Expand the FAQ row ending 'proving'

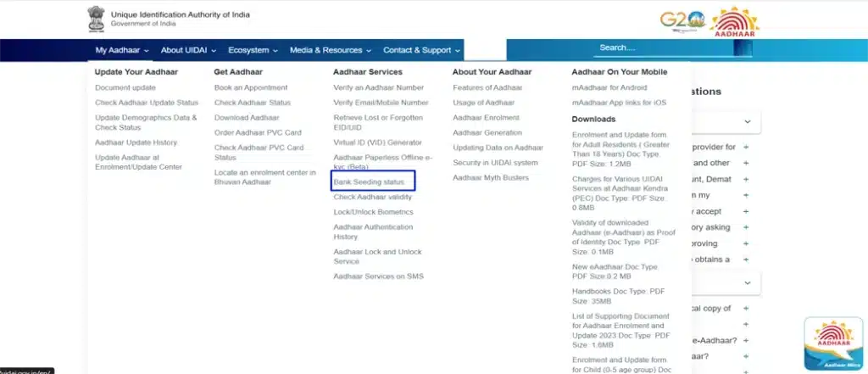click(746, 243)
